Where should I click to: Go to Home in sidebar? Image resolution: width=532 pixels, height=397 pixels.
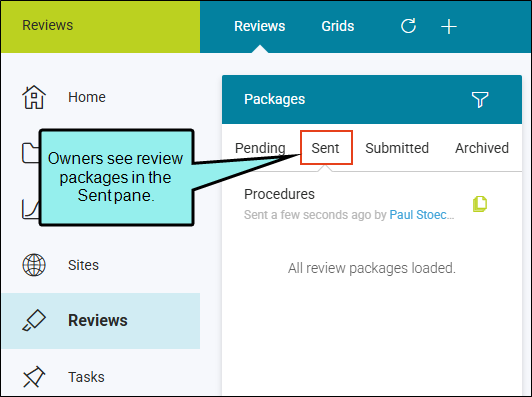coord(87,97)
